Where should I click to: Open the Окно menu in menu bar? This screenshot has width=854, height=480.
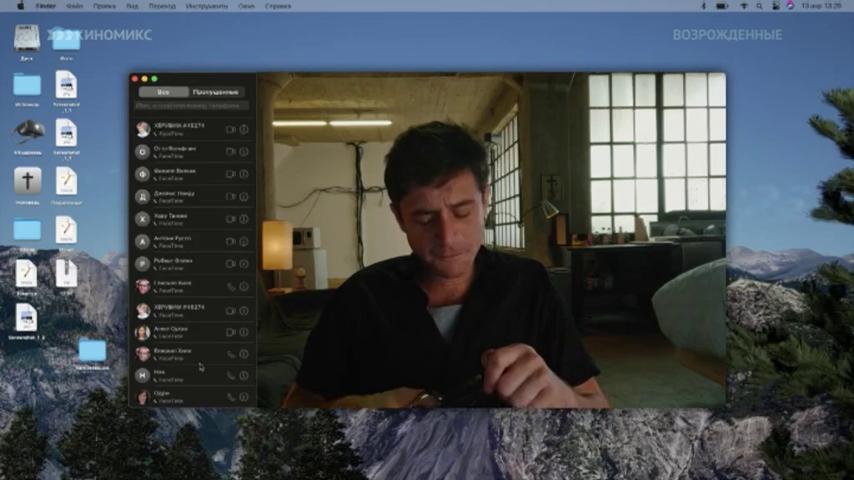[246, 6]
